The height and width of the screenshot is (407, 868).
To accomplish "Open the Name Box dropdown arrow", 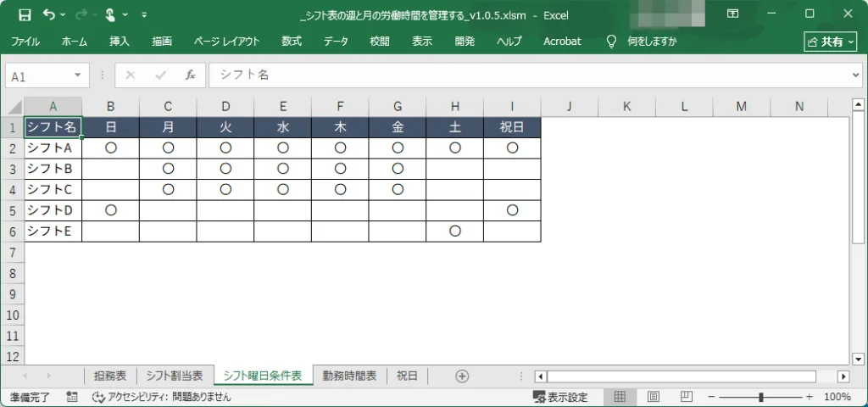I will pyautogui.click(x=78, y=75).
